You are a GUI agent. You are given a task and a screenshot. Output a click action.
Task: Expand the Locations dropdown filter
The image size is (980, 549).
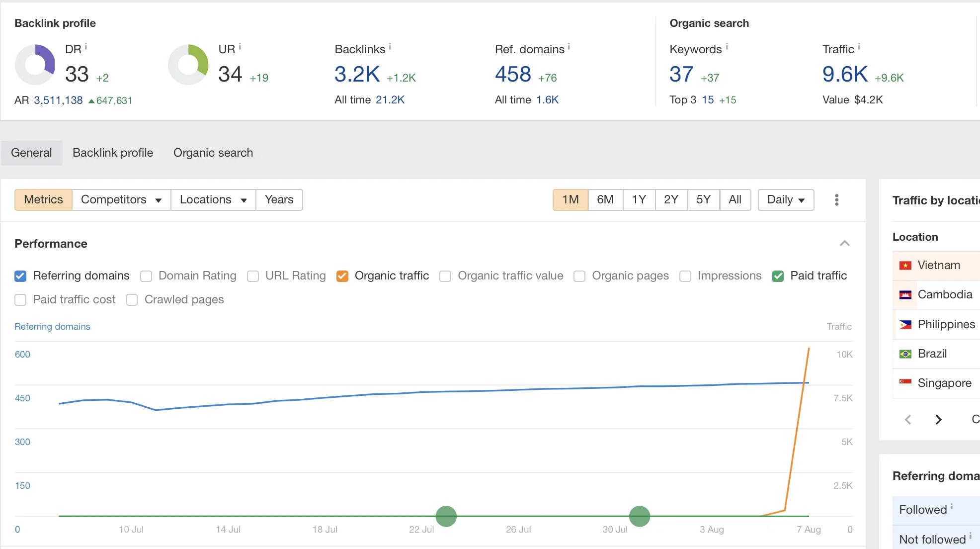coord(213,199)
